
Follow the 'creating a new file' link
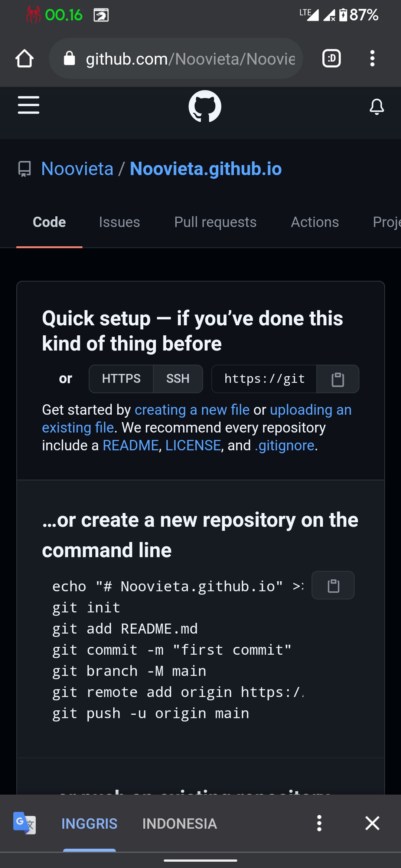[x=192, y=410]
